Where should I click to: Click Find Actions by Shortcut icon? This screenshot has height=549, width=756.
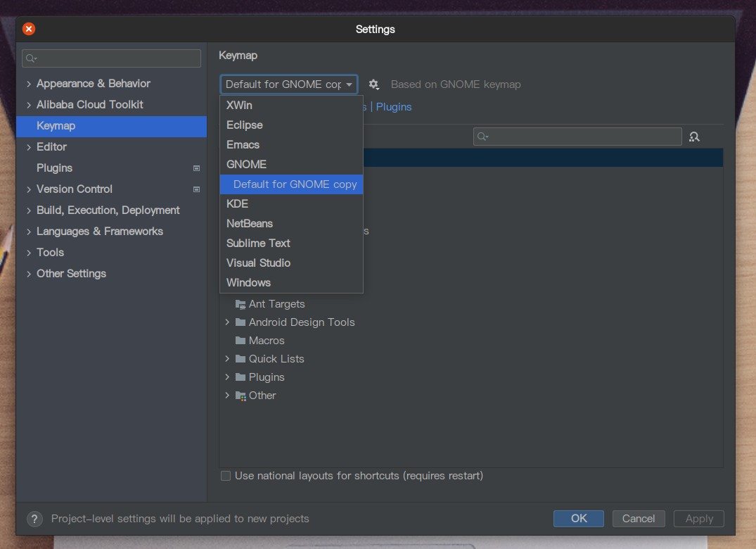694,137
